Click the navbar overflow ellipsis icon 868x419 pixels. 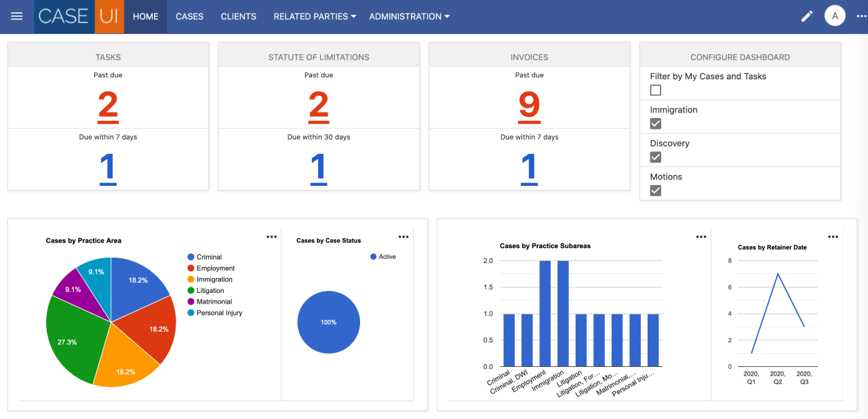pos(861,16)
